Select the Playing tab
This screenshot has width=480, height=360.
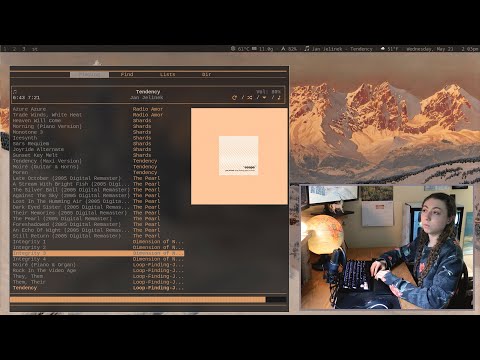point(89,74)
